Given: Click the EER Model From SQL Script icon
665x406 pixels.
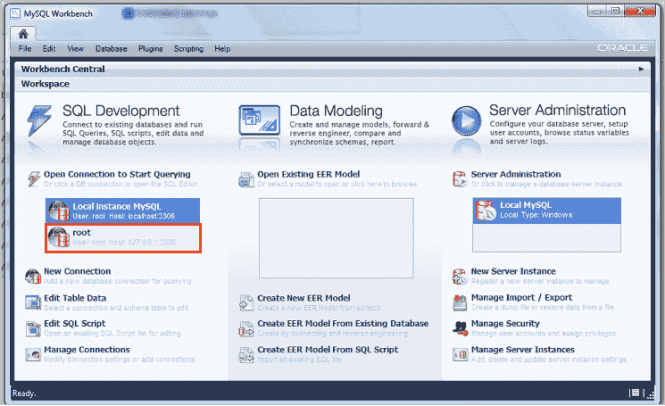Looking at the screenshot, I should [x=246, y=355].
